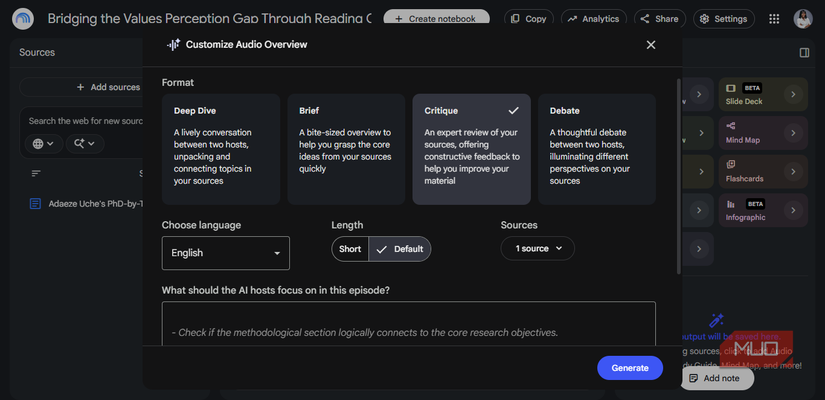Click the Share icon glyph

(x=645, y=19)
